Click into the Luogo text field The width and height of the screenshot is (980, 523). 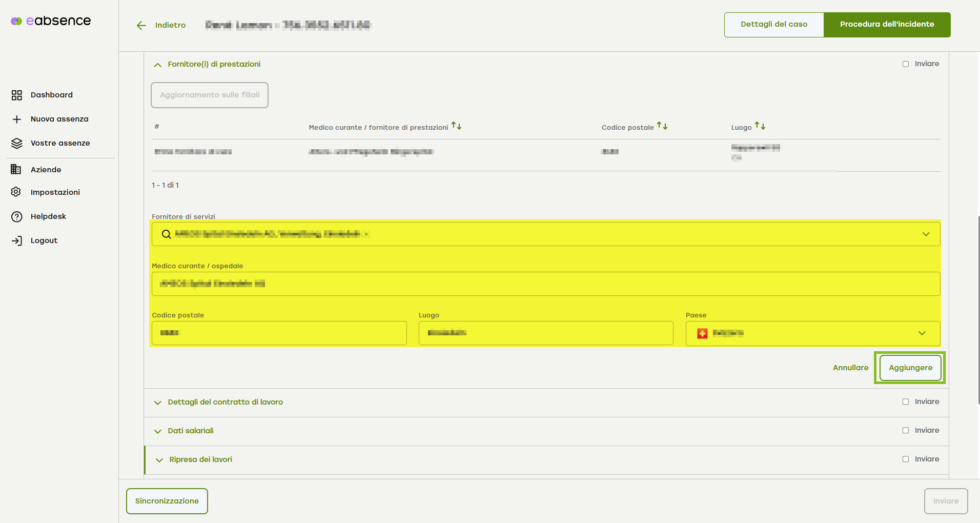pyautogui.click(x=545, y=333)
